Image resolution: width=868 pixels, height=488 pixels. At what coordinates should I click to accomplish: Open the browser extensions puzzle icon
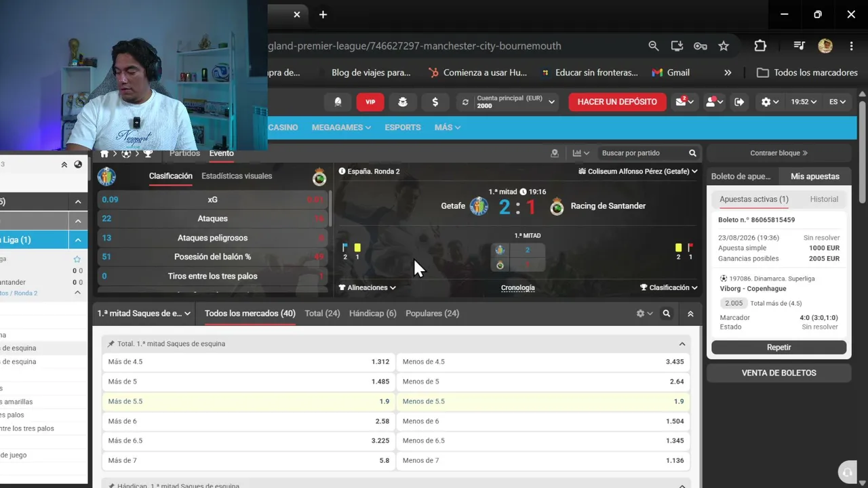pos(760,46)
